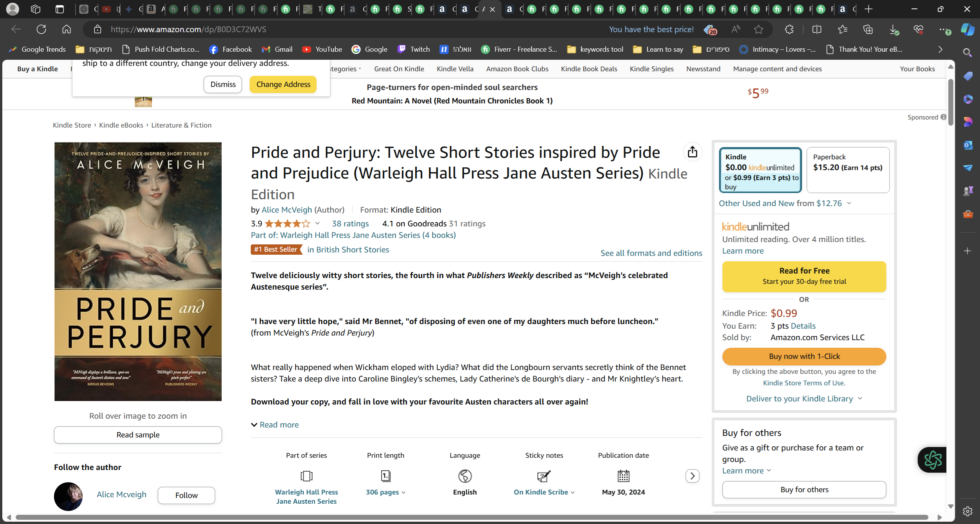Open Manage content and devices
980x524 pixels.
tap(777, 69)
